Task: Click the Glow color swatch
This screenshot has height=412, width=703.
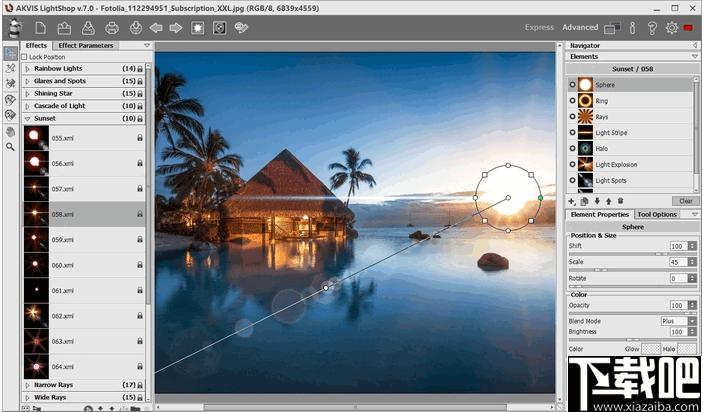Action: pyautogui.click(x=651, y=348)
